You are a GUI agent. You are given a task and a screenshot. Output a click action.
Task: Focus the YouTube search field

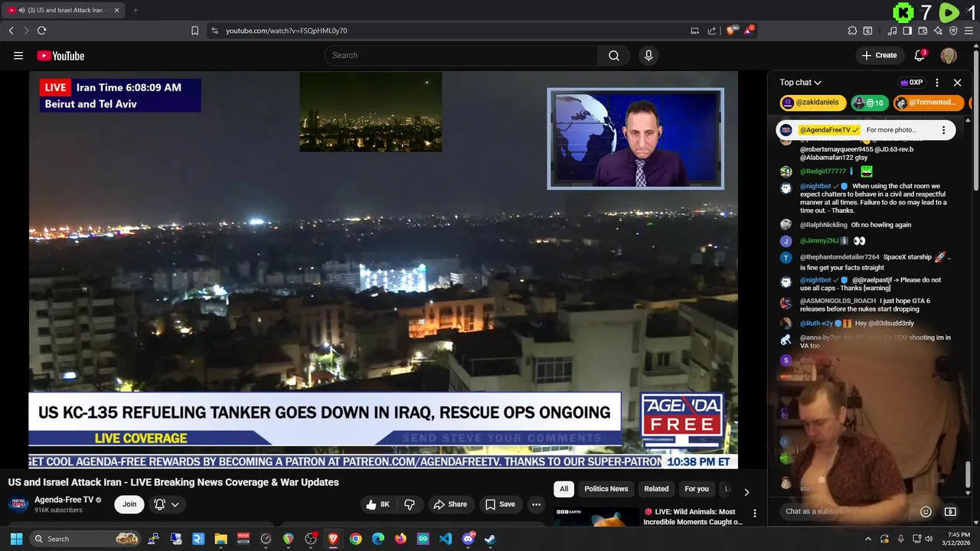coord(461,55)
